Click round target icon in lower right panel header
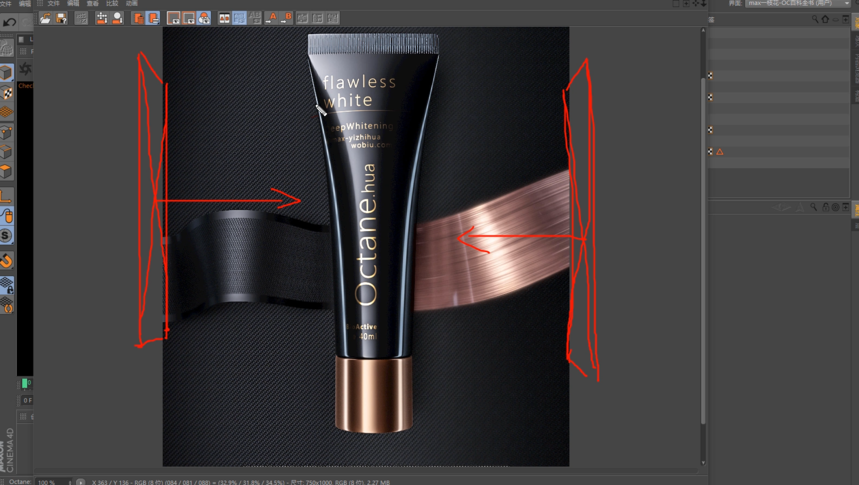 (x=835, y=207)
